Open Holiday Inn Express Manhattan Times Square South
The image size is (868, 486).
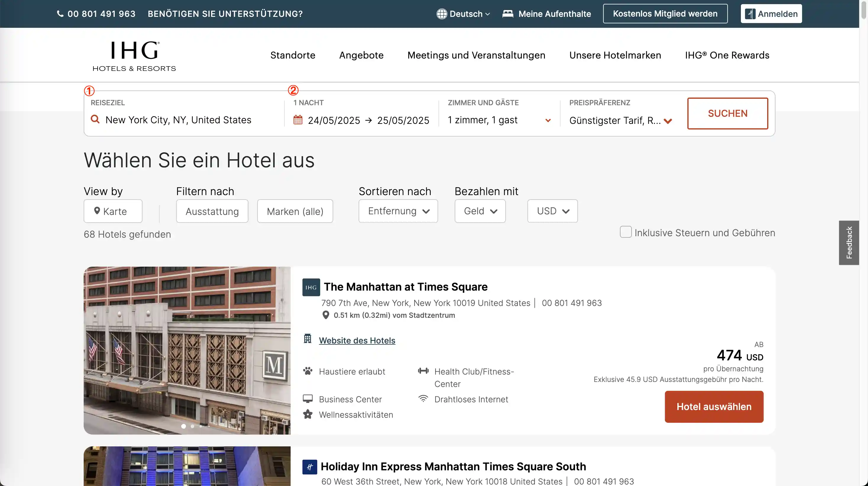click(x=453, y=466)
